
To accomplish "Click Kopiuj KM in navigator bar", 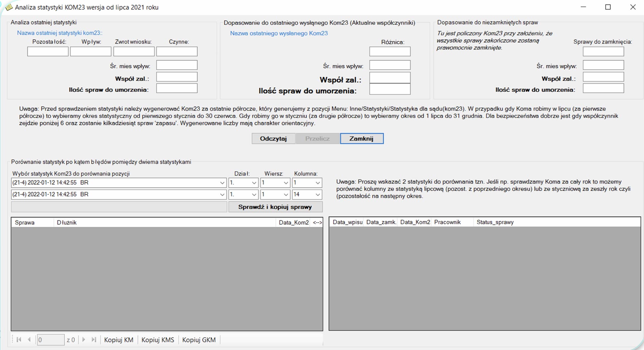I will tap(118, 340).
